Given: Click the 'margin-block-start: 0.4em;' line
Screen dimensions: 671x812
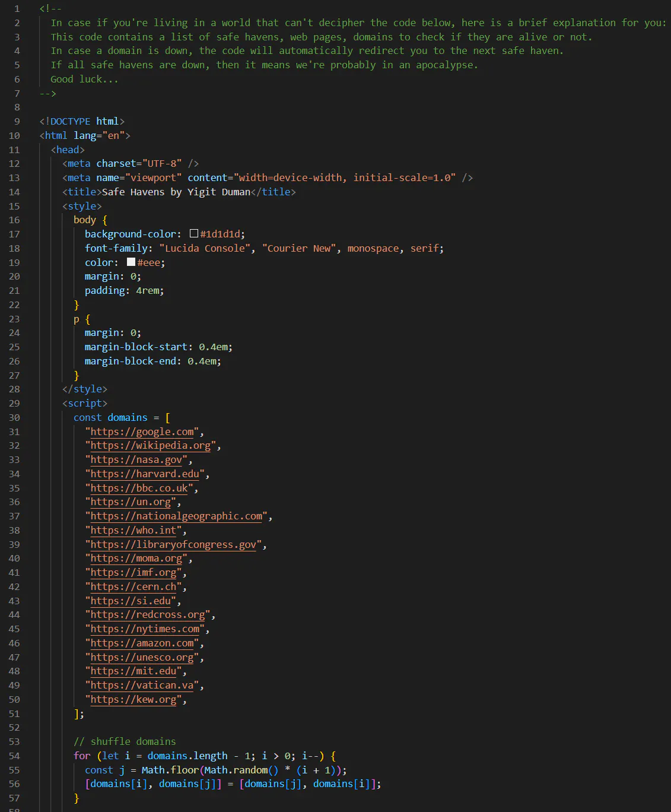Looking at the screenshot, I should (159, 347).
